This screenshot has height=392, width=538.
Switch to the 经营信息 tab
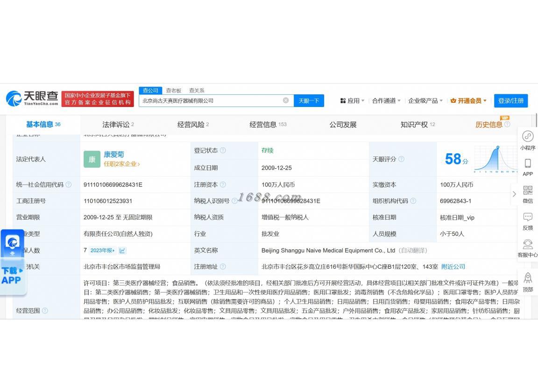(x=268, y=124)
